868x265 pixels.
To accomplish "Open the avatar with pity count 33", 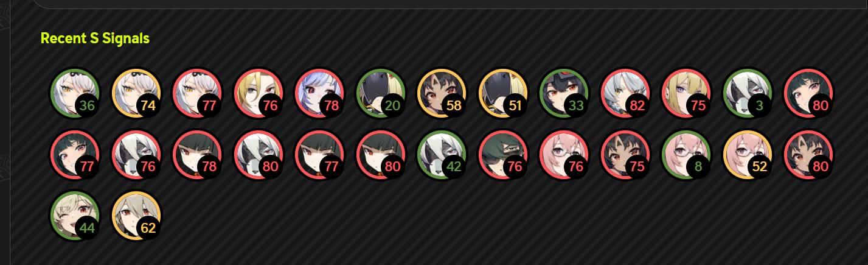I will (x=564, y=93).
